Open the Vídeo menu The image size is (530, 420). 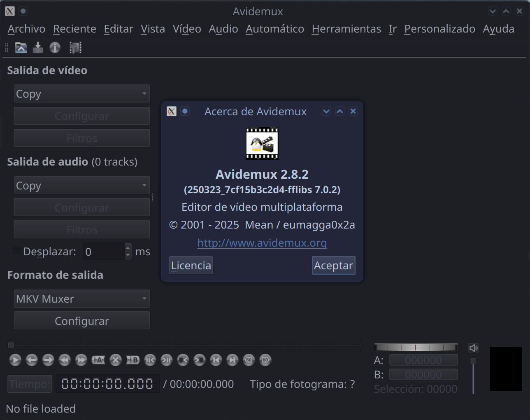[187, 29]
